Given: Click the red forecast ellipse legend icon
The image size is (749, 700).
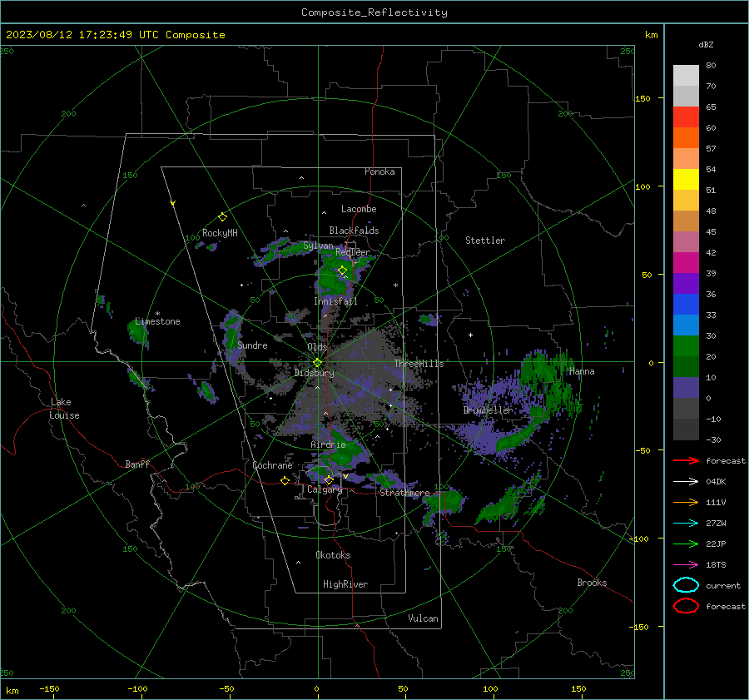Looking at the screenshot, I should 686,606.
